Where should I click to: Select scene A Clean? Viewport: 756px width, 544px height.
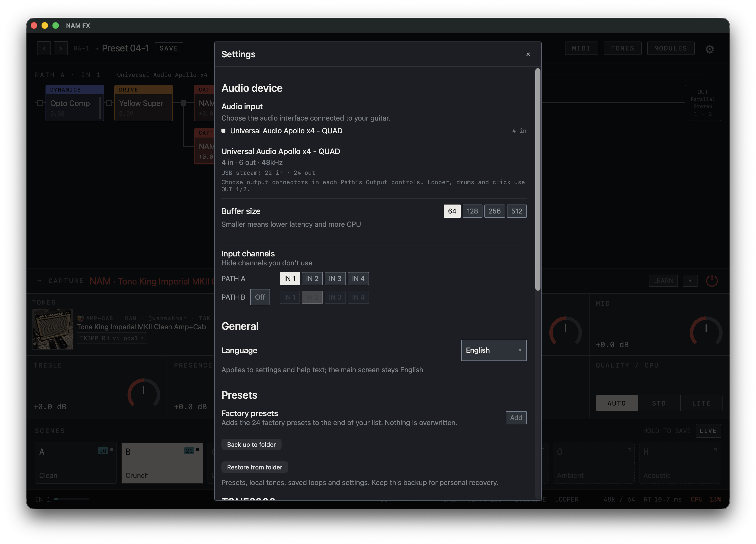point(76,463)
